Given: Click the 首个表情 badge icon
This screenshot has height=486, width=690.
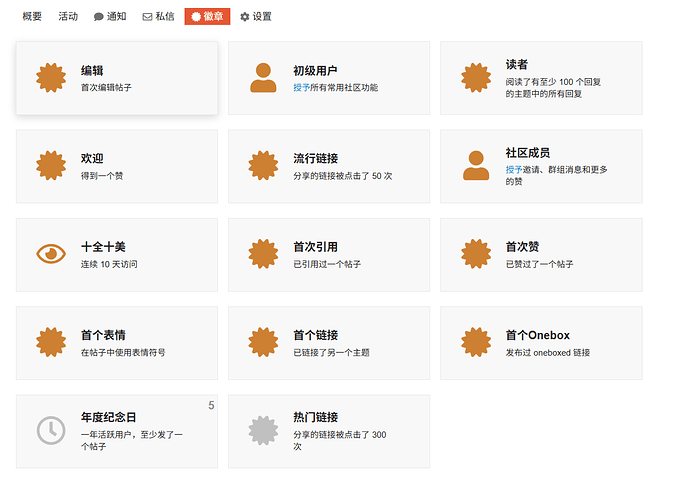Looking at the screenshot, I should pos(51,342).
